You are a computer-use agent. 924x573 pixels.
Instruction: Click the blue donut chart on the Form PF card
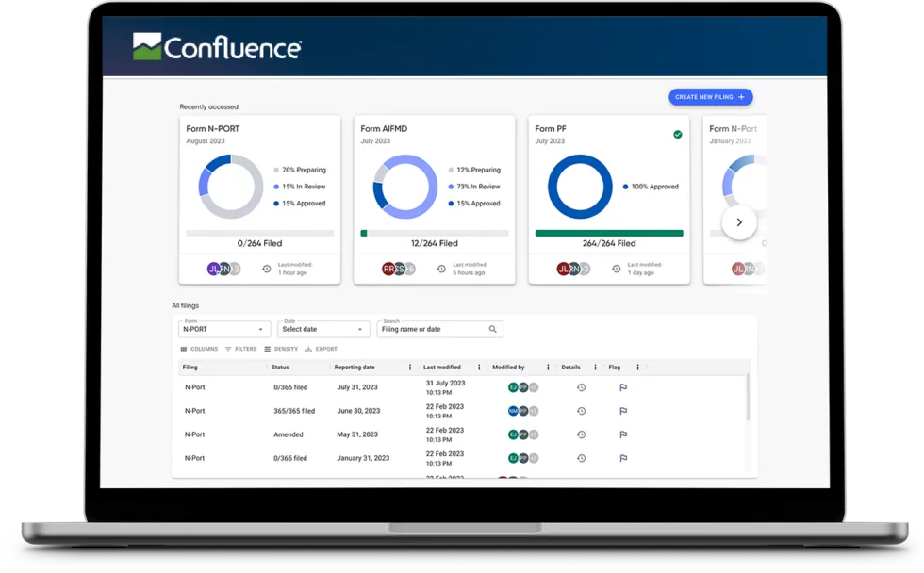click(580, 187)
